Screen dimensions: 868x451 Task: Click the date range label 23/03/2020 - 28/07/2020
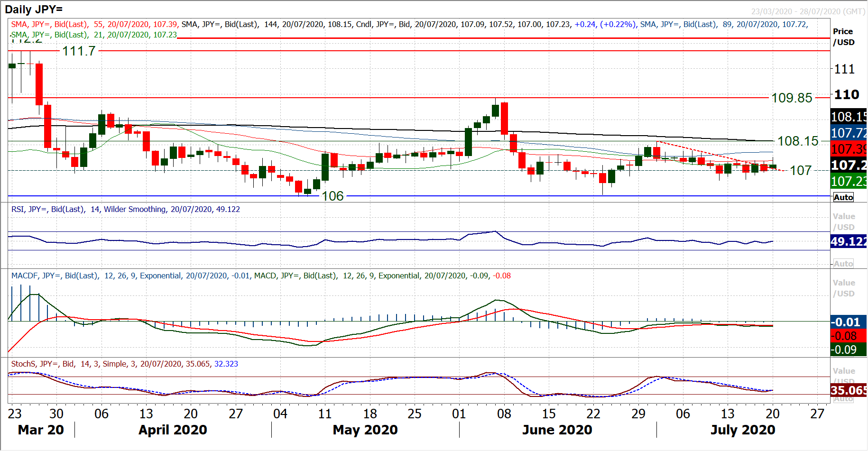tap(808, 11)
